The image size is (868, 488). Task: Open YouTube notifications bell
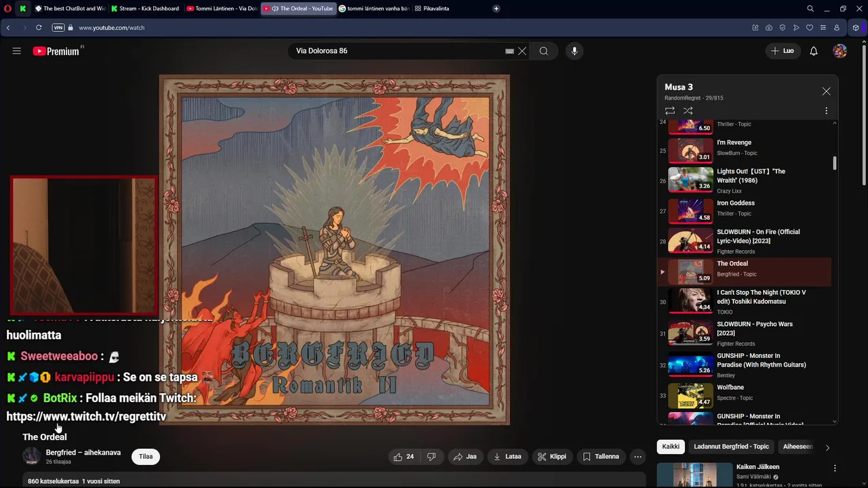(x=814, y=51)
